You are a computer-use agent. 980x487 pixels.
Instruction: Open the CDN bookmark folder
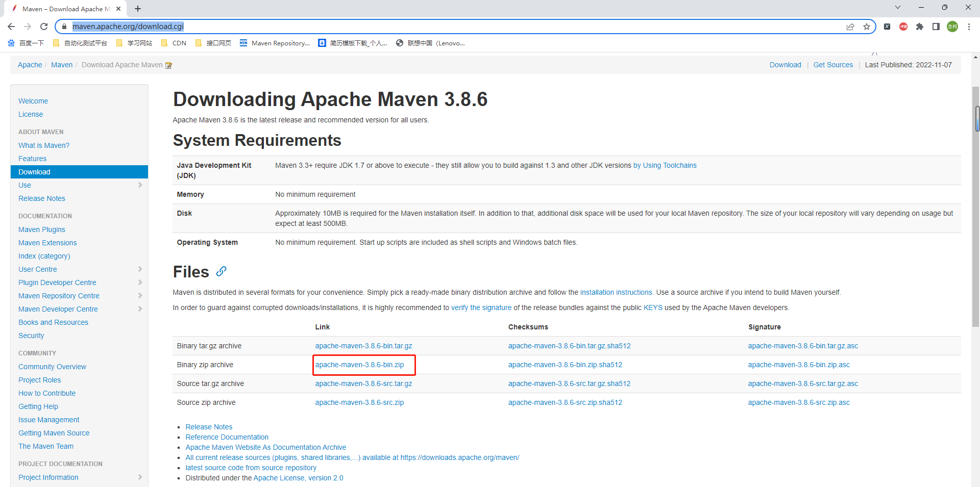coord(174,43)
